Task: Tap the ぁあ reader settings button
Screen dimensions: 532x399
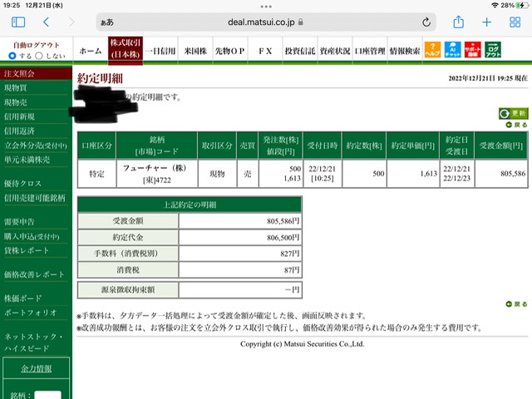Action: pyautogui.click(x=107, y=22)
